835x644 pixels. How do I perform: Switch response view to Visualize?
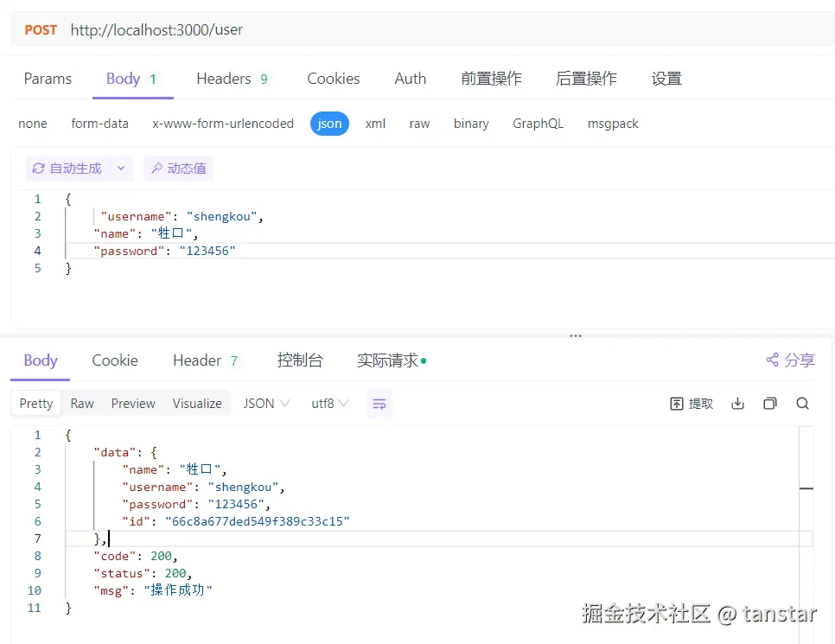click(197, 404)
